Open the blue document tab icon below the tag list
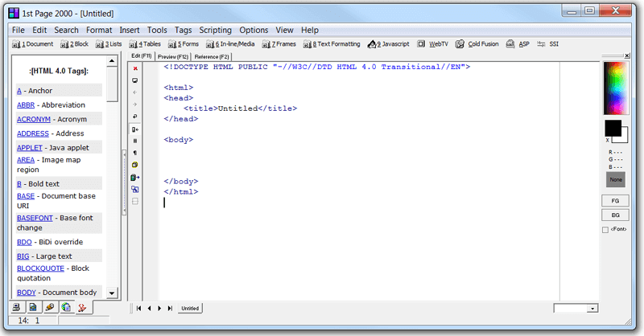The image size is (644, 336). (33, 307)
